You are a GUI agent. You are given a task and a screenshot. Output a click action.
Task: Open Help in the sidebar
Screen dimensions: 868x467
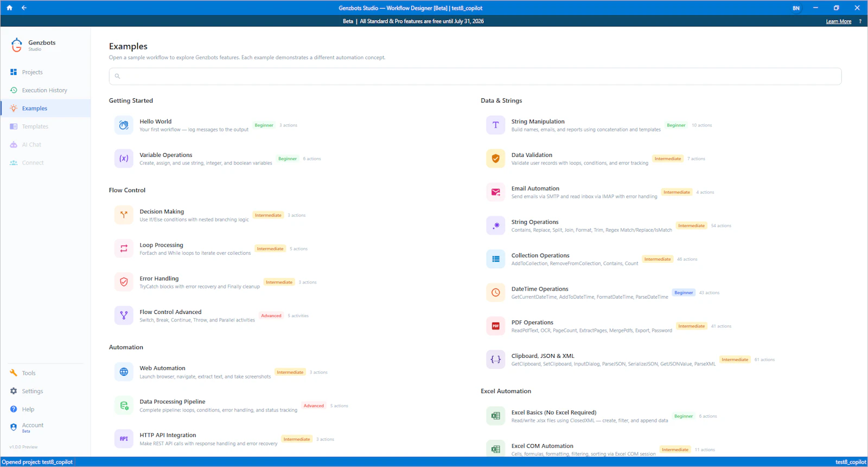point(46,409)
